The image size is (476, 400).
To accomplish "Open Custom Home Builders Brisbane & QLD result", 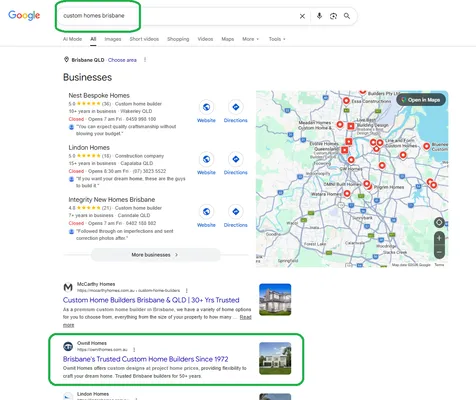I will [151, 300].
